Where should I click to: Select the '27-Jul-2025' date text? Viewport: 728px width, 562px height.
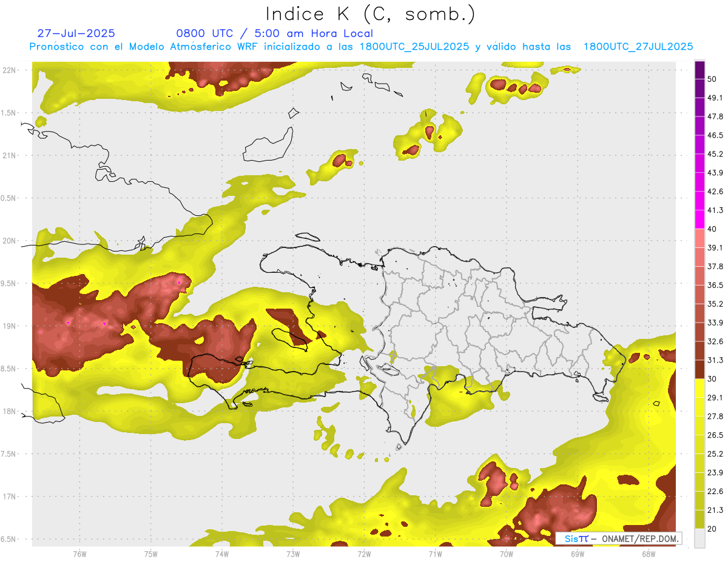[76, 33]
